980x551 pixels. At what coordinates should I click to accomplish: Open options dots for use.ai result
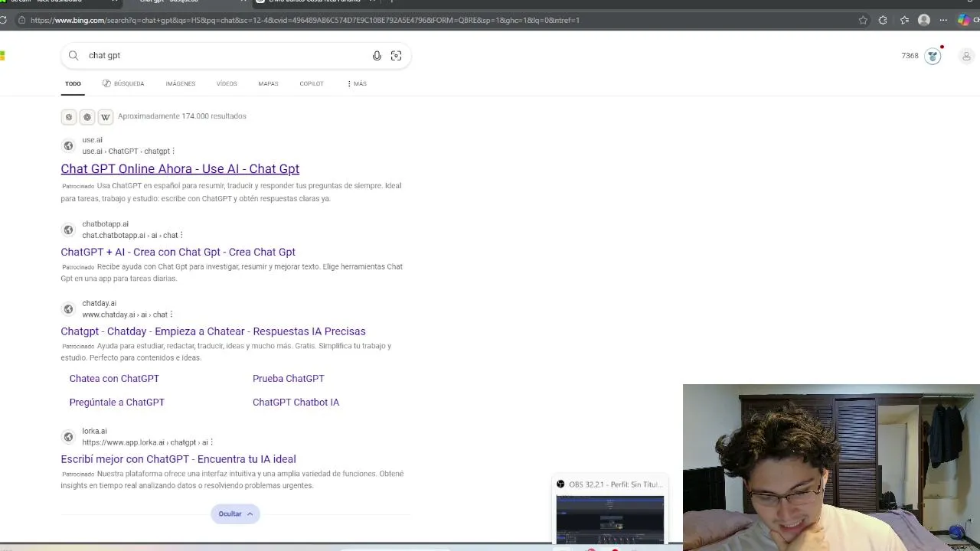tap(174, 151)
